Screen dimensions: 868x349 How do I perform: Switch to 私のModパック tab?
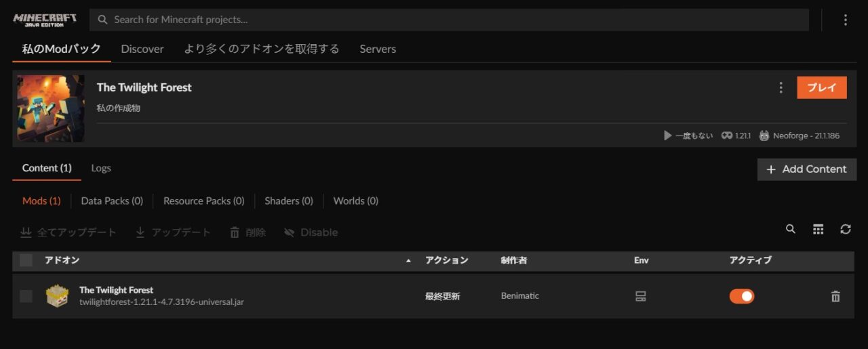tap(62, 49)
